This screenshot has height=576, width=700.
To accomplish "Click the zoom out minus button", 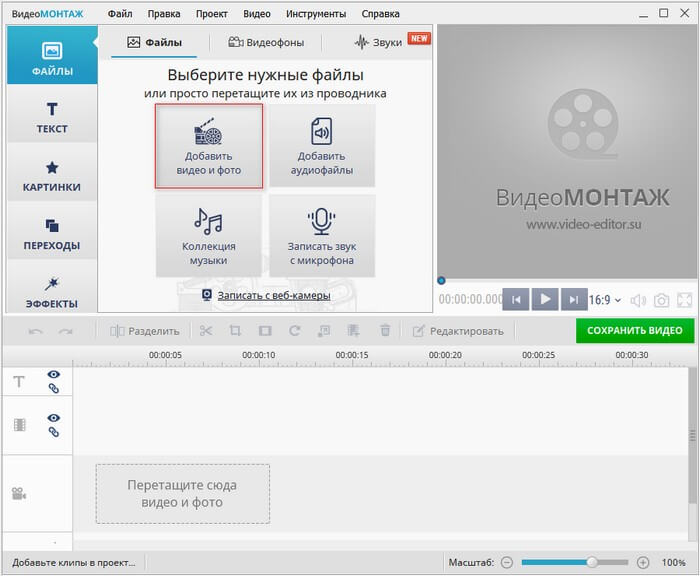I will pyautogui.click(x=507, y=563).
